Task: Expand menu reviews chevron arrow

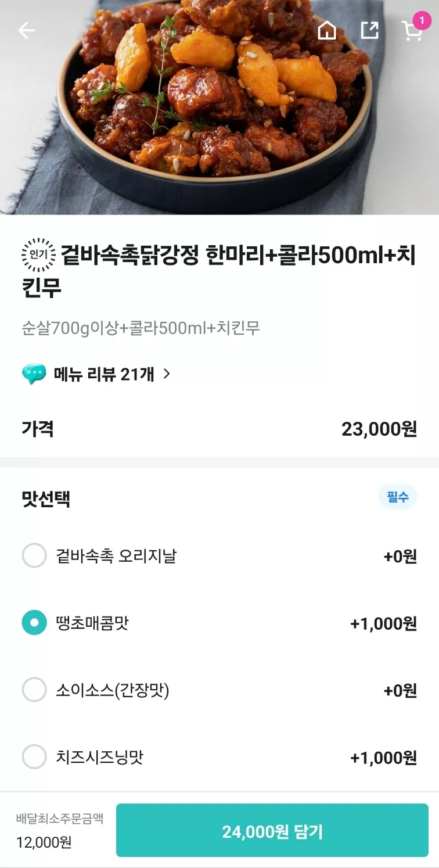Action: [167, 374]
